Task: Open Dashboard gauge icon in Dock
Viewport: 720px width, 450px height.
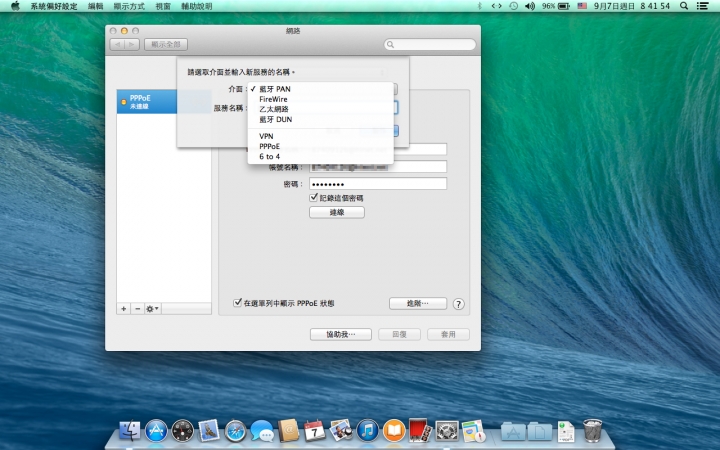Action: point(183,431)
